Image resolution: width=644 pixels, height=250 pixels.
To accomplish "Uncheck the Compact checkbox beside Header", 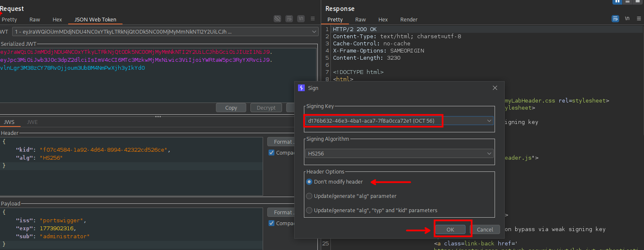I will (271, 153).
